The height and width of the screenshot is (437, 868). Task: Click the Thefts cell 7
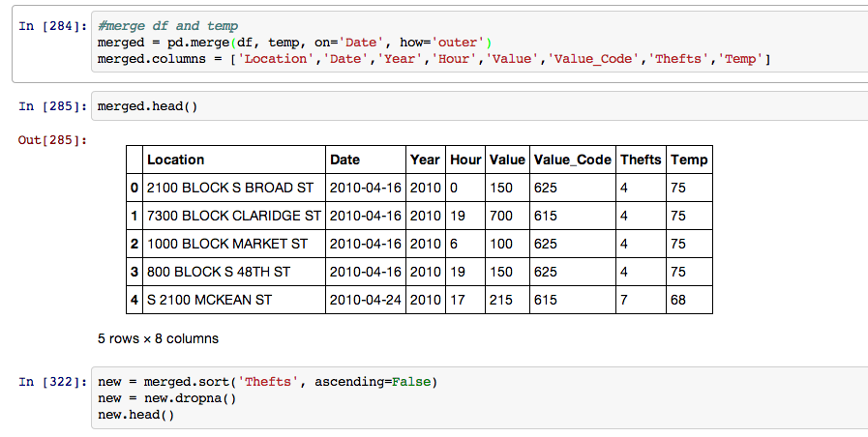[x=641, y=300]
